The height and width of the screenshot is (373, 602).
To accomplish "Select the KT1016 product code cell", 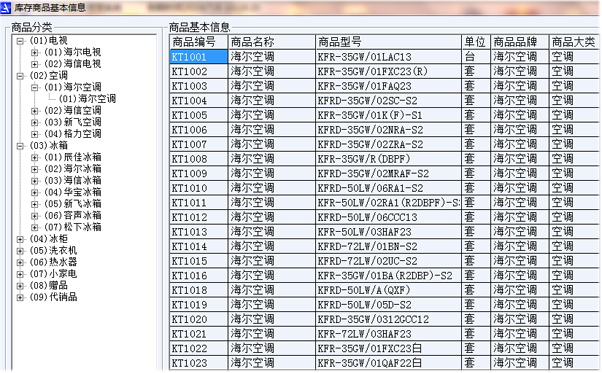I will (x=198, y=276).
